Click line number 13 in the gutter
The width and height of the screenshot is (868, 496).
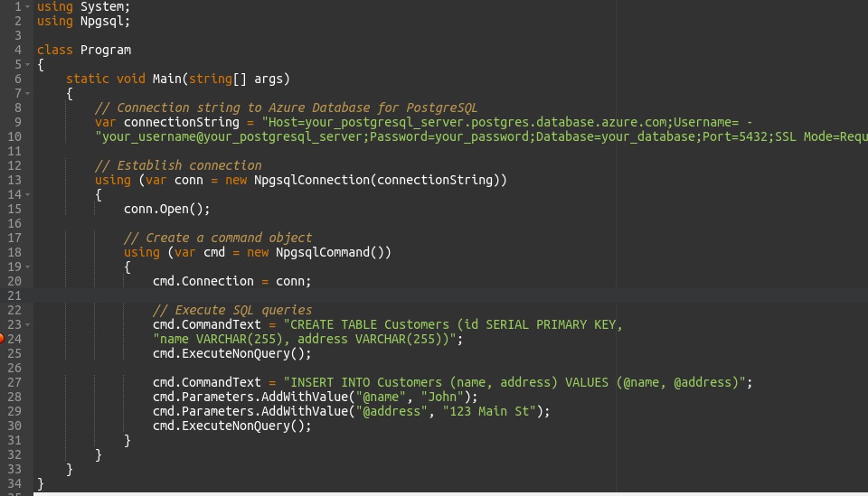[16, 180]
